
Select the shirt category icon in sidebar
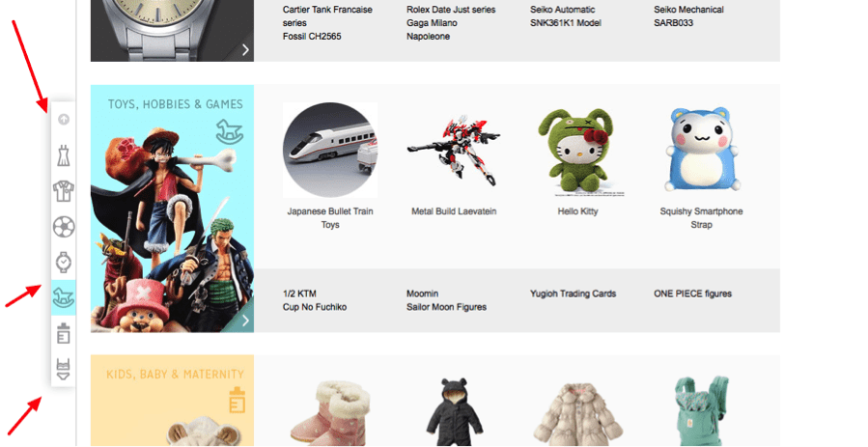(64, 191)
